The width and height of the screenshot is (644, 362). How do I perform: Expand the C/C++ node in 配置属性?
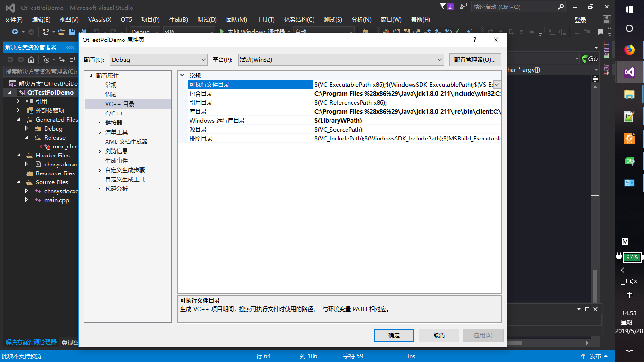coord(99,113)
